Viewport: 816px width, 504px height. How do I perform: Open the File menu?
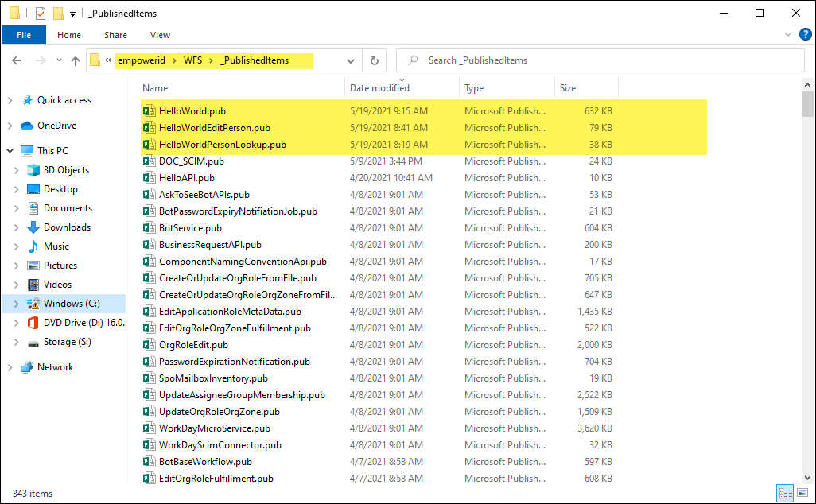[24, 35]
